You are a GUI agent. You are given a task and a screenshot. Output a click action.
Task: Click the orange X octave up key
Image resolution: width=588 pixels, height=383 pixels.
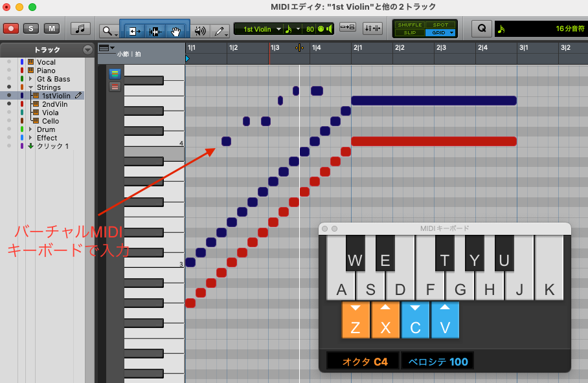385,320
